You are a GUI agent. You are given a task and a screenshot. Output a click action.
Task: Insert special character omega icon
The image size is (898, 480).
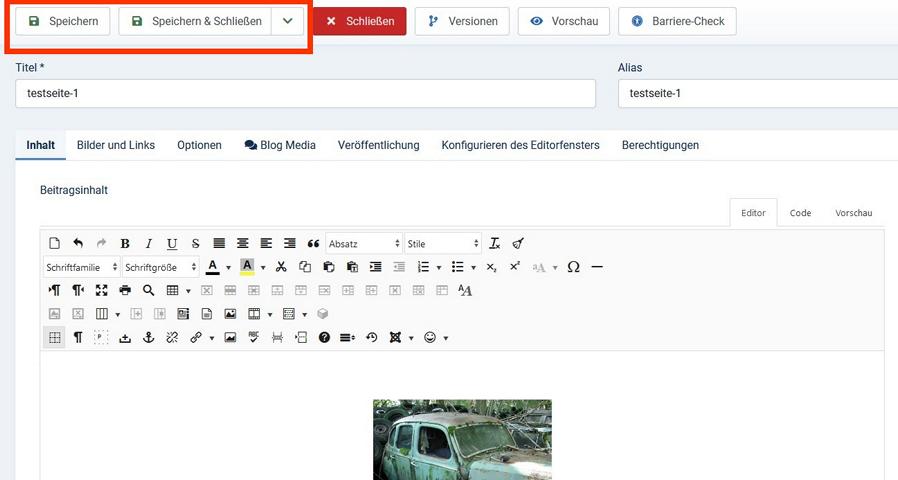(573, 267)
